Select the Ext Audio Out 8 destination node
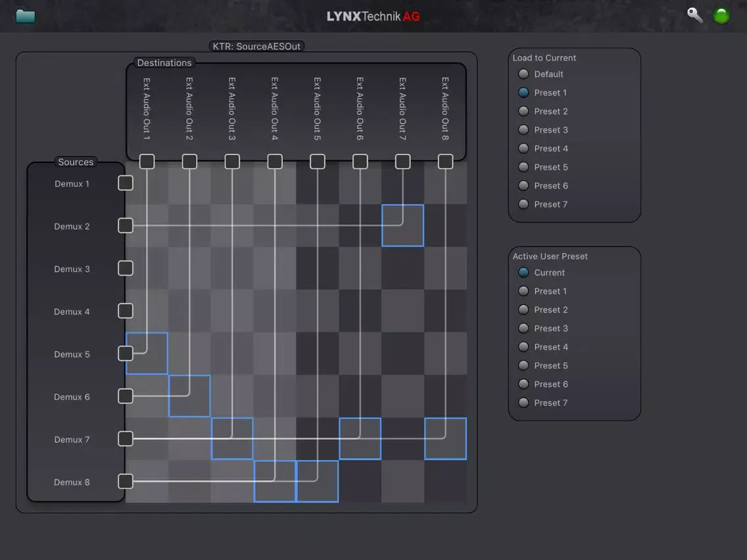747x560 pixels. (445, 162)
